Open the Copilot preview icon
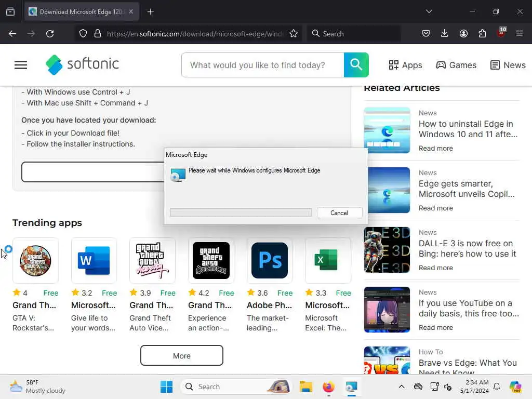 tap(515, 387)
